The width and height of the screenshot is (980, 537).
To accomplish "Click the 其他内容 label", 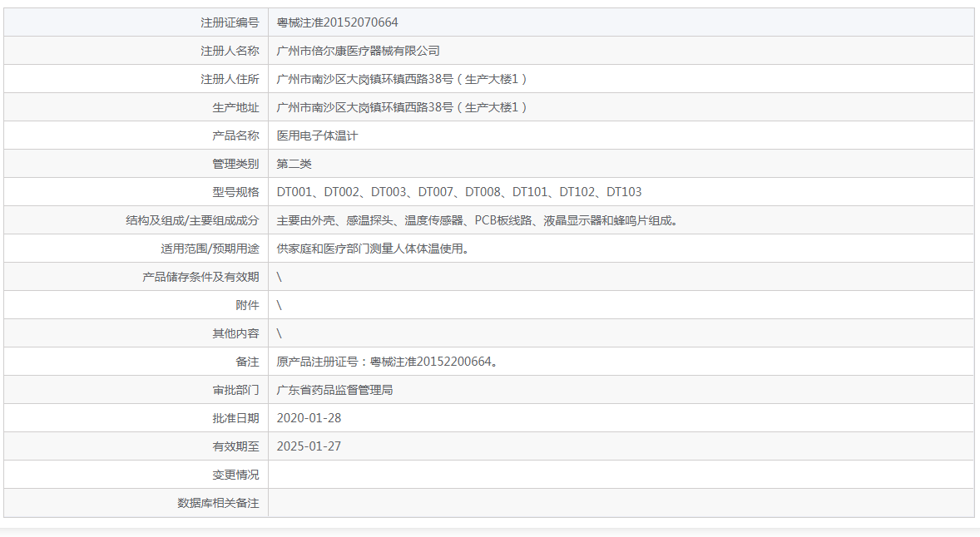I will point(235,333).
